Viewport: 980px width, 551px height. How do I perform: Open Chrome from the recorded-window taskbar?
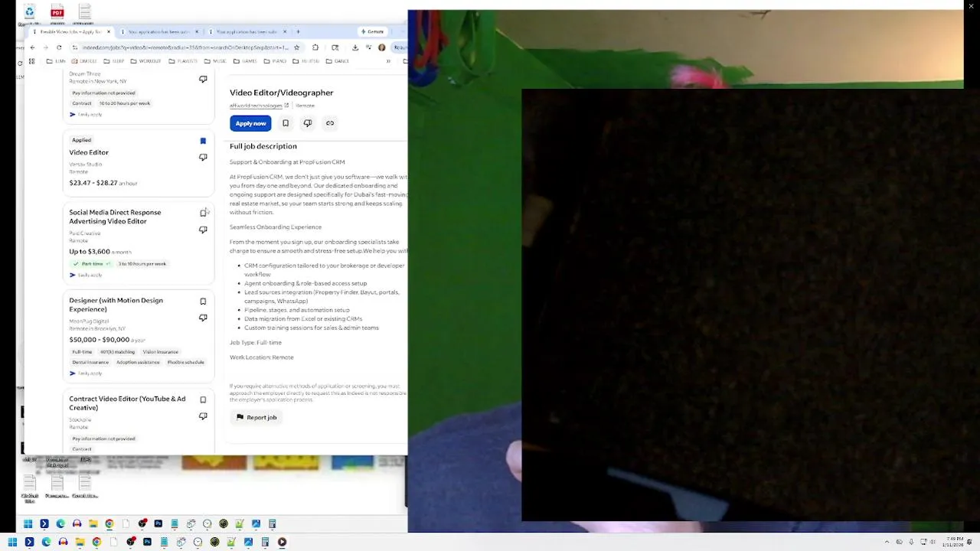(109, 524)
